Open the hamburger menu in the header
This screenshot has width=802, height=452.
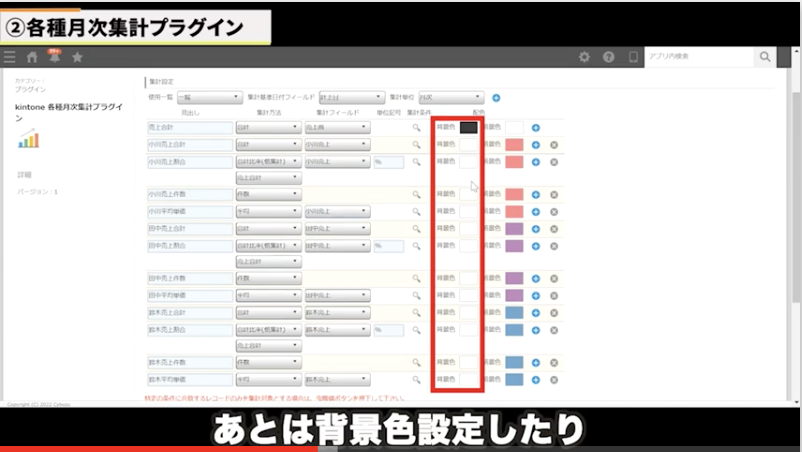10,57
